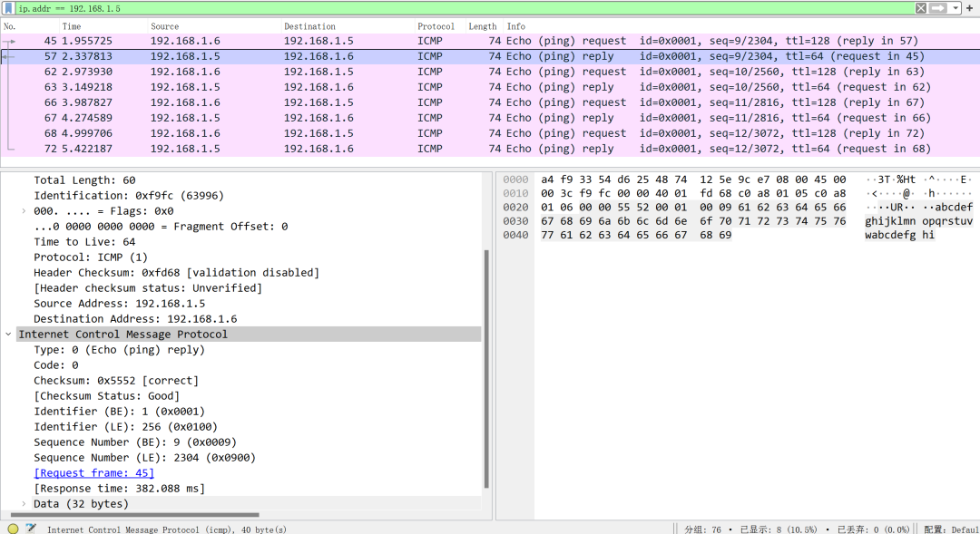Select Response time: 382.088 ms line

(x=120, y=489)
